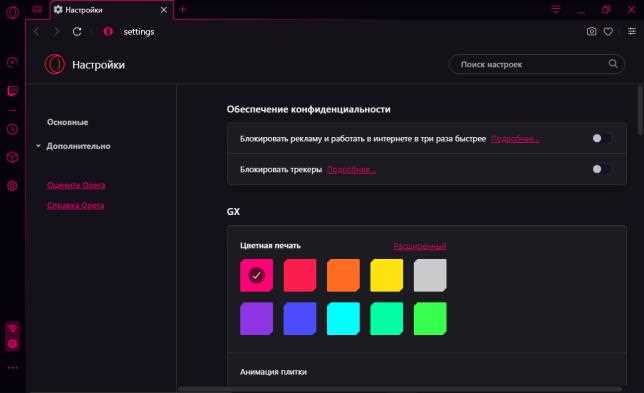644x393 pixels.
Task: Click the three-dots sidebar setup icon
Action: pyautogui.click(x=12, y=368)
